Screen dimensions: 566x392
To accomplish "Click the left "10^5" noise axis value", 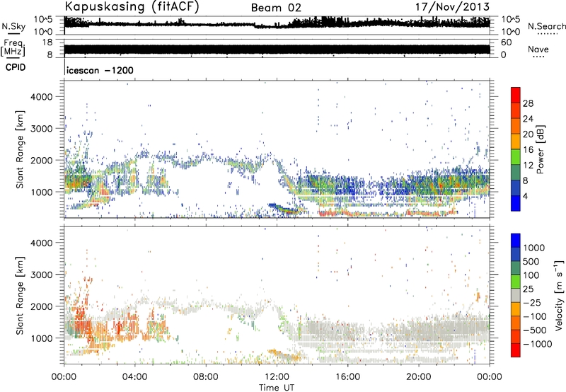I will [43, 20].
